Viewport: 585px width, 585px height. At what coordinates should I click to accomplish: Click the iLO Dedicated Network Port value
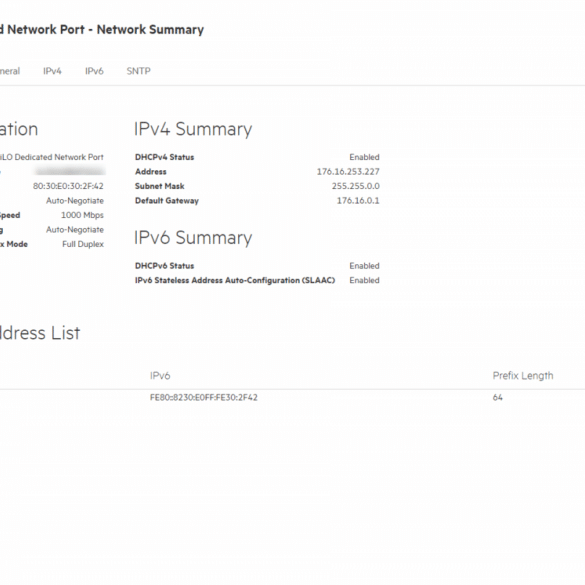point(51,157)
